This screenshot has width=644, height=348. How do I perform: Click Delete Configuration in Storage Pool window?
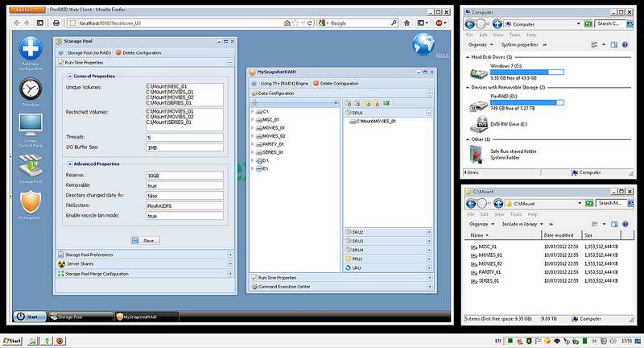point(138,52)
